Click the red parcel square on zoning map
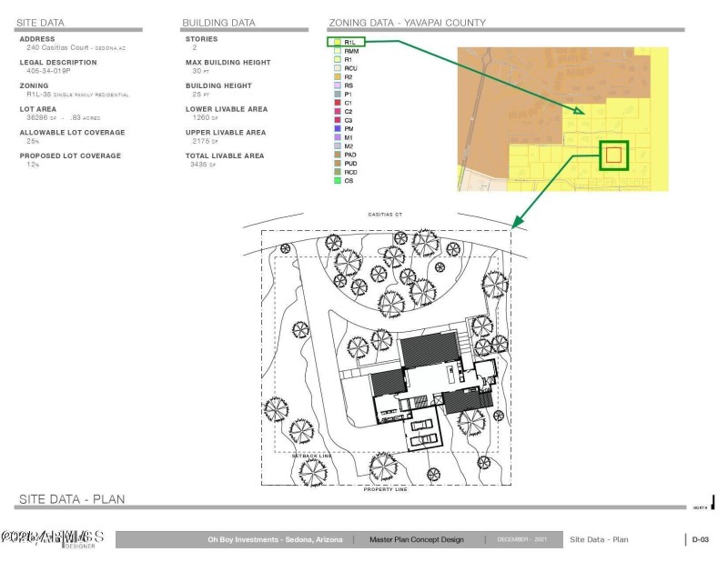 coord(613,155)
